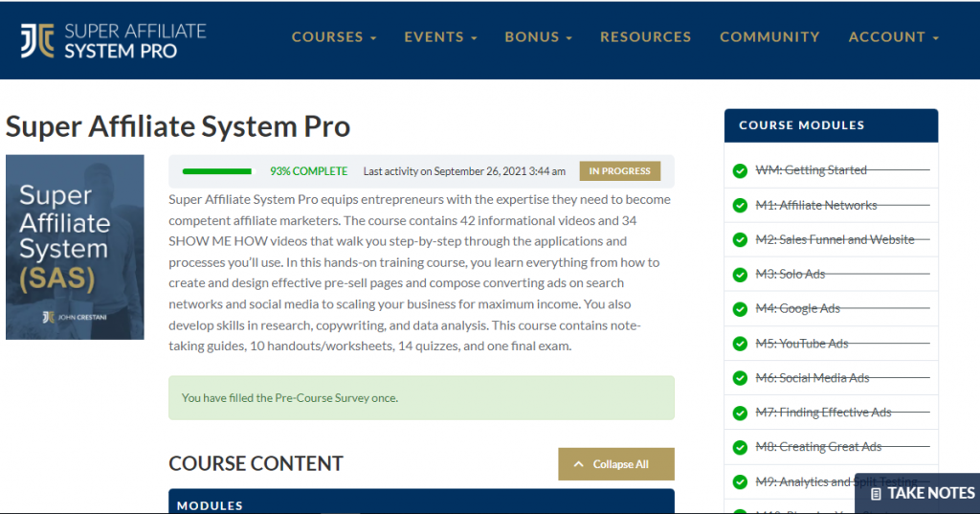The image size is (980, 514).
Task: Open the M7: Finding Effective Ads module
Action: pyautogui.click(x=823, y=413)
